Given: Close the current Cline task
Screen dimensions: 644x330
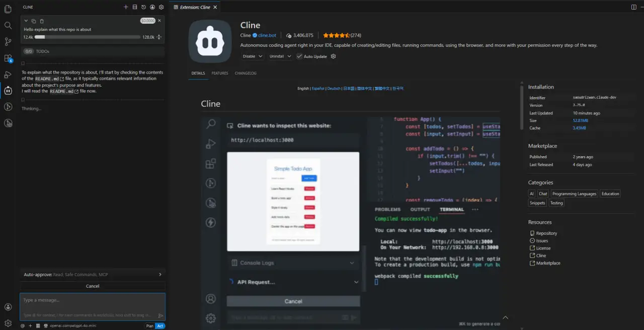Looking at the screenshot, I should click(x=159, y=21).
